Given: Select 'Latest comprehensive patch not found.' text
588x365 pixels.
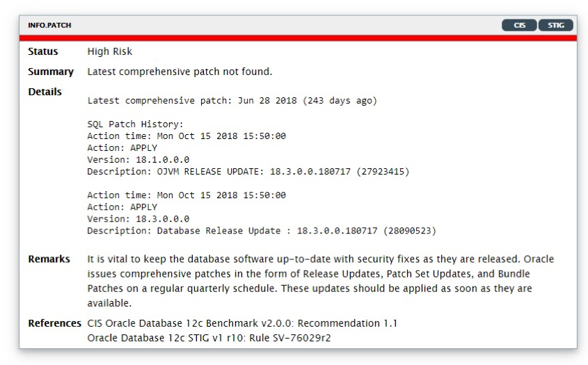Looking at the screenshot, I should (180, 72).
